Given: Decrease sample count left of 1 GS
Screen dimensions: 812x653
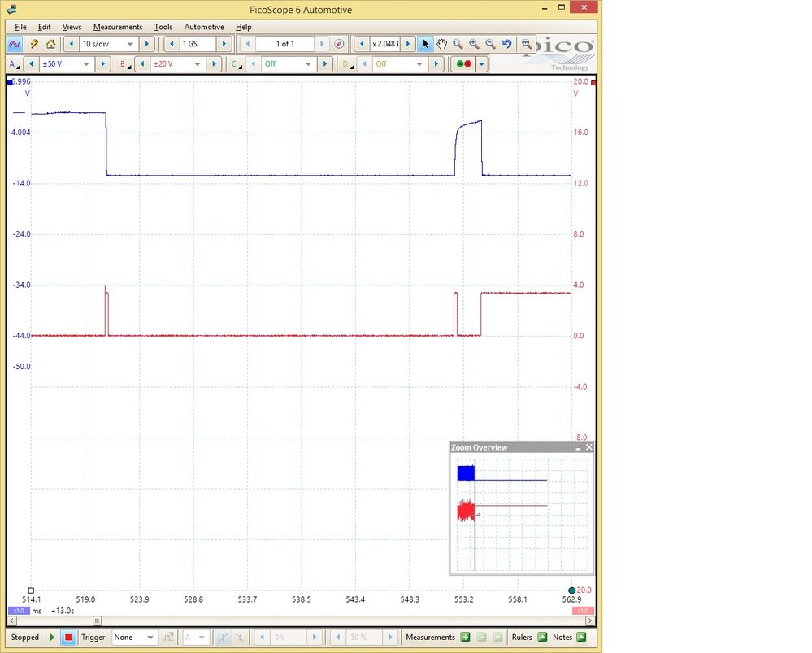Looking at the screenshot, I should 172,44.
